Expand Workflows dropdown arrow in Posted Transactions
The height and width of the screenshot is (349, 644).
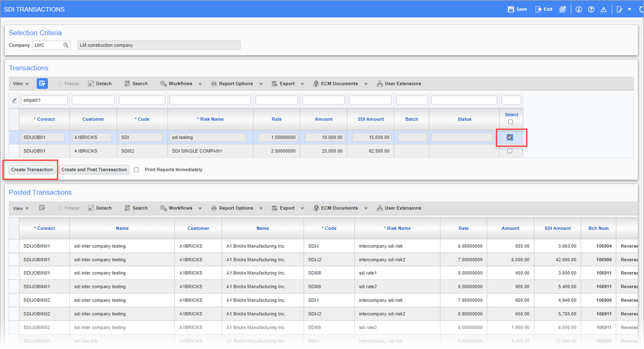coord(200,208)
